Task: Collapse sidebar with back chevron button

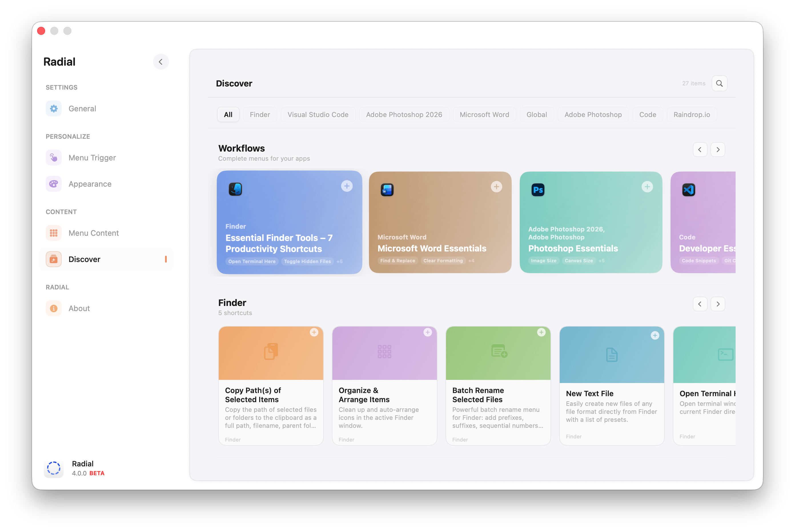Action: coord(161,62)
